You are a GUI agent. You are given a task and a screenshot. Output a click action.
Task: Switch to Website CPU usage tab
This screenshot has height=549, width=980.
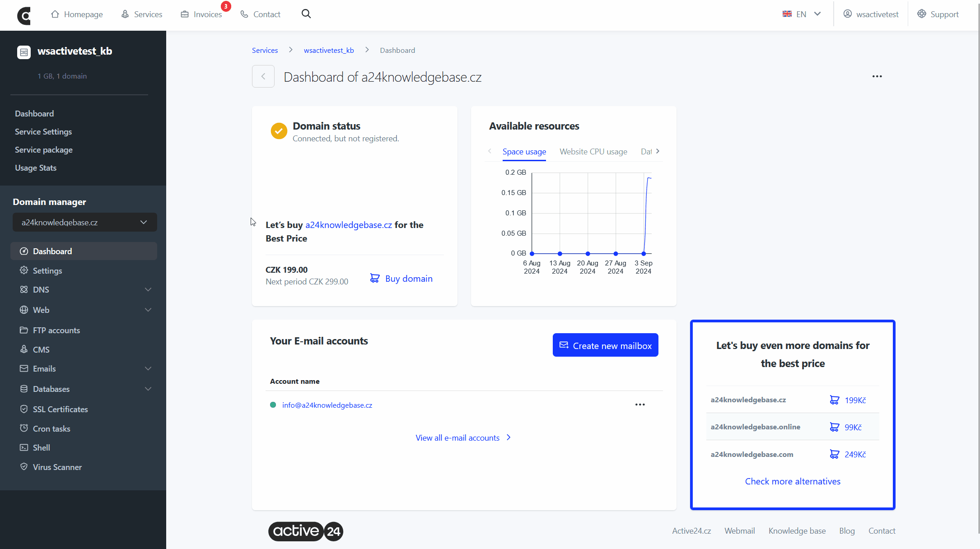point(593,152)
